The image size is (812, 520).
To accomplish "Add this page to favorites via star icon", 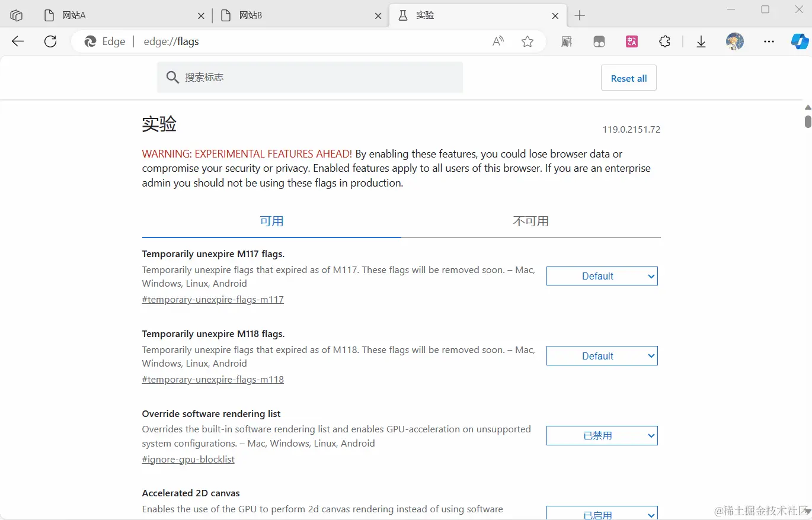I will click(528, 41).
